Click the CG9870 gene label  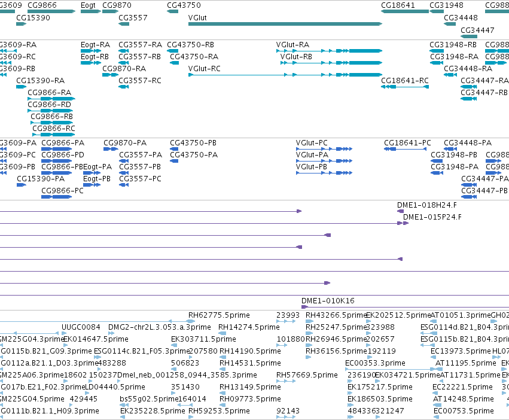pos(117,5)
